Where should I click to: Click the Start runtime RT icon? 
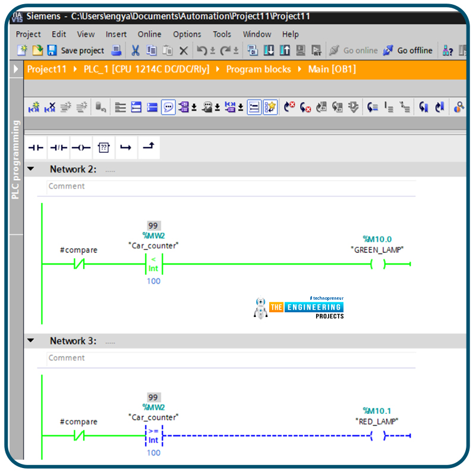tap(316, 50)
